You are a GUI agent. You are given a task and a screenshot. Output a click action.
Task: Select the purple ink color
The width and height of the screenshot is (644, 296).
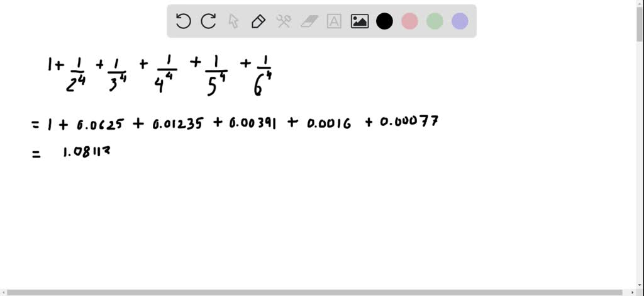[460, 21]
